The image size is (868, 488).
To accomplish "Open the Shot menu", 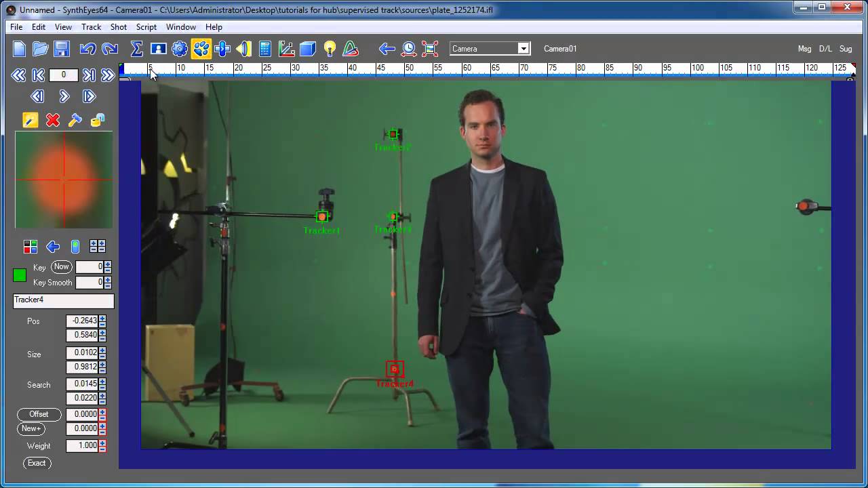I will 119,27.
